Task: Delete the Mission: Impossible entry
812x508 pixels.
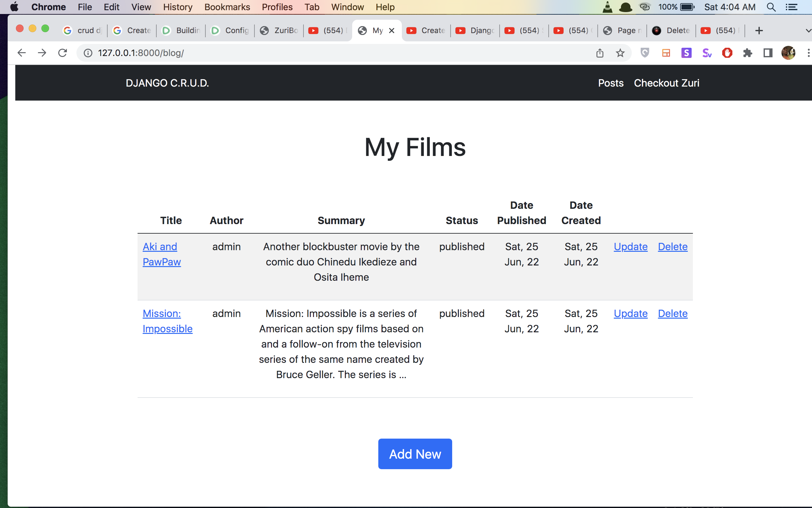Action: 673,314
